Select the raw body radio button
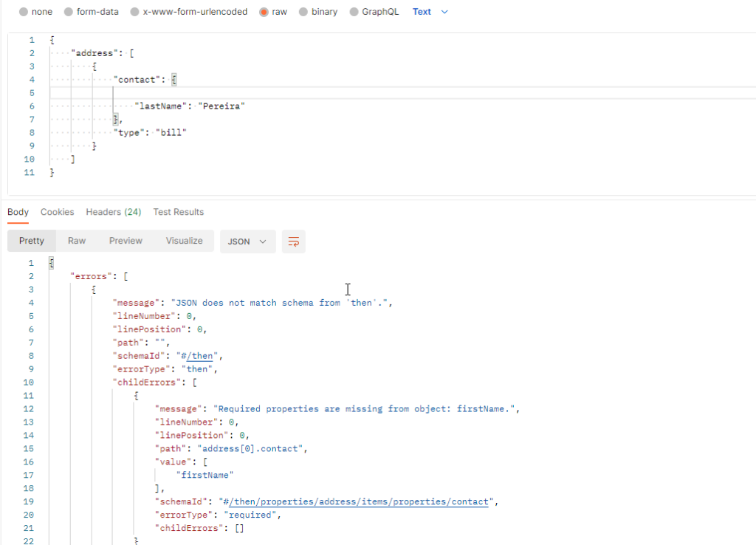 pos(264,12)
